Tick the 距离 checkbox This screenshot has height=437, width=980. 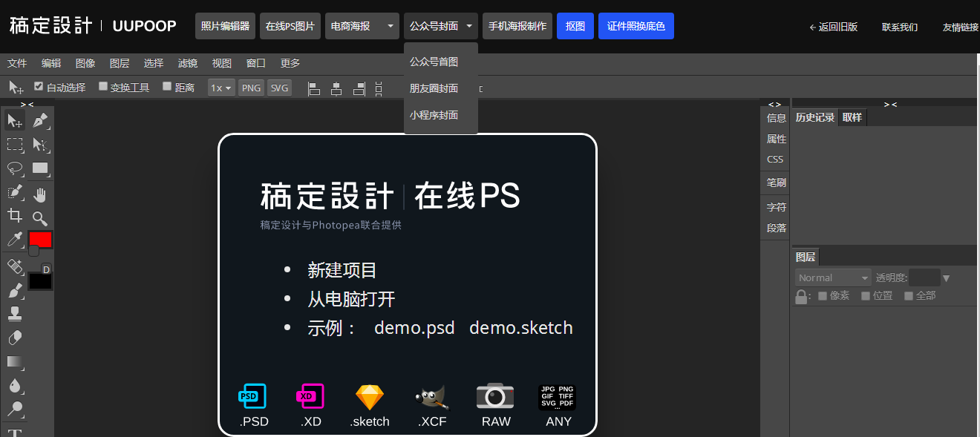click(x=167, y=86)
